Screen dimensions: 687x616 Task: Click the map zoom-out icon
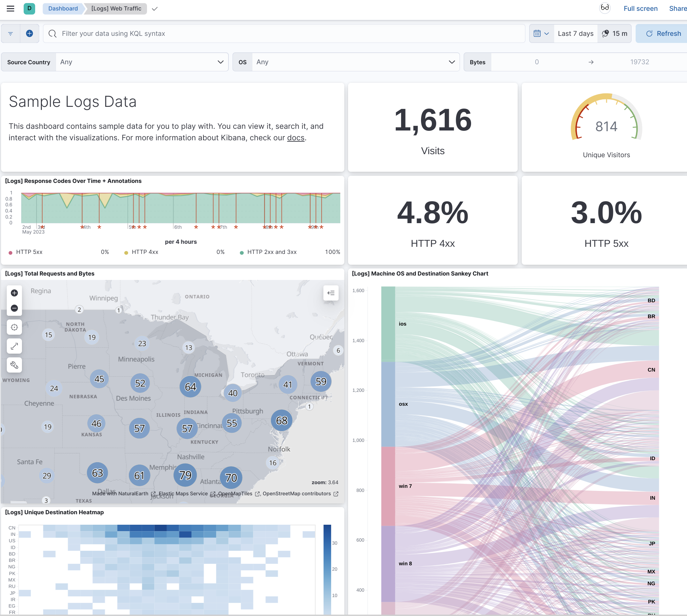(x=15, y=308)
